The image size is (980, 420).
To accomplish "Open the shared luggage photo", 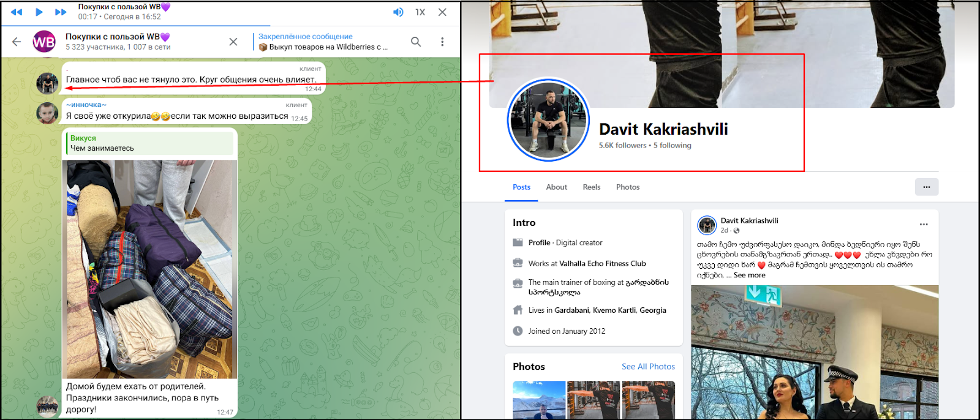I will (150, 269).
